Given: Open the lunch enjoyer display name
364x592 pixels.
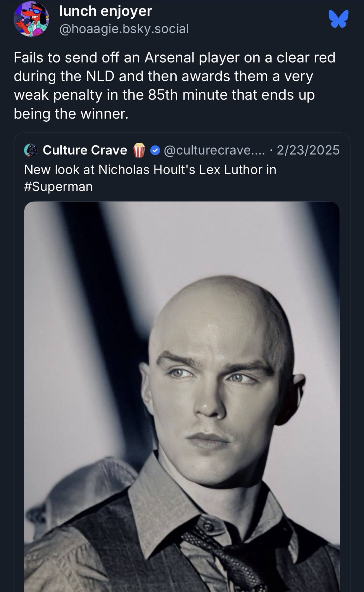Looking at the screenshot, I should [x=106, y=11].
